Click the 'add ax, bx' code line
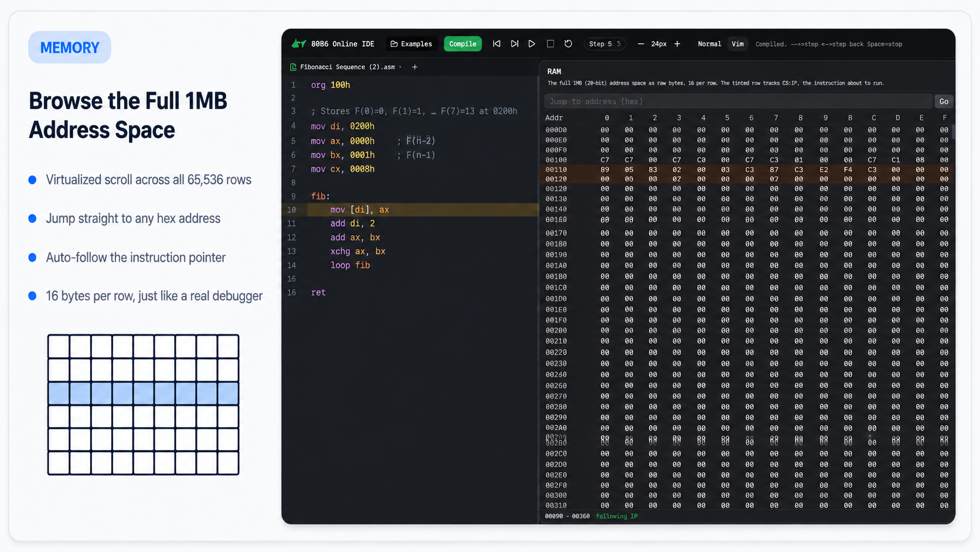 (355, 238)
